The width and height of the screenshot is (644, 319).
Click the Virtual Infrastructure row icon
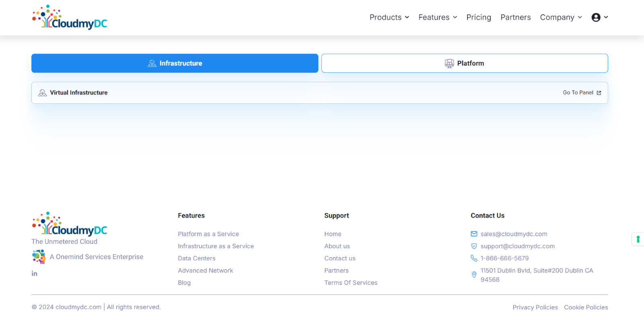[x=42, y=93]
